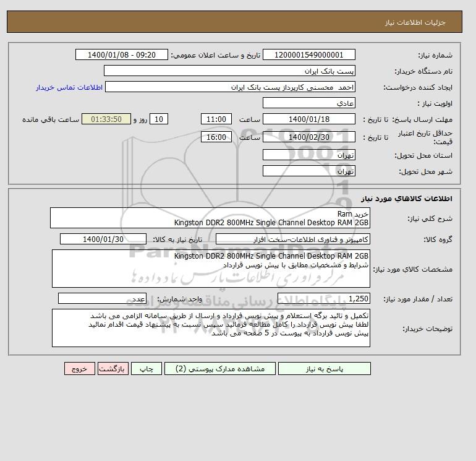
Task: Click the خروج exit button
Action: coord(80,368)
